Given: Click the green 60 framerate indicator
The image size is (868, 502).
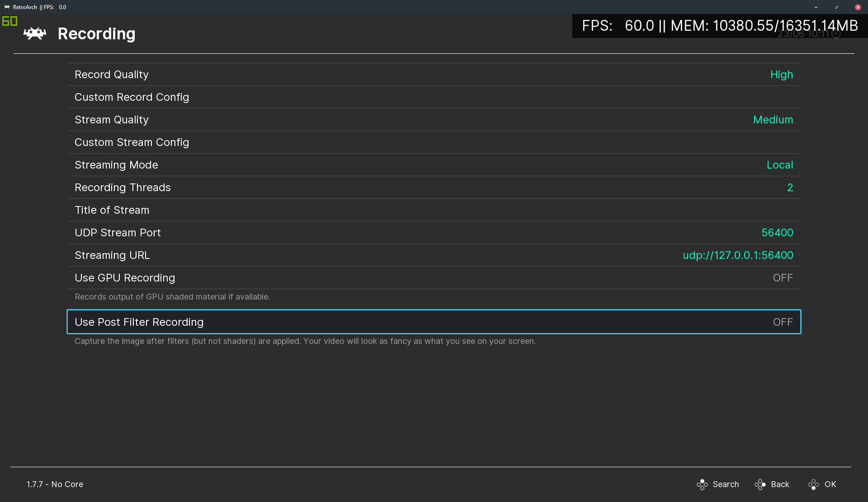Looking at the screenshot, I should (9, 21).
